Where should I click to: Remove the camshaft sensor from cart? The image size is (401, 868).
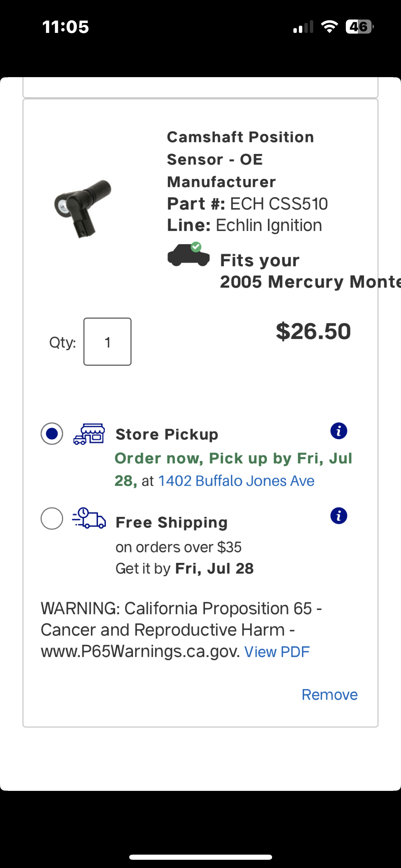coord(329,695)
